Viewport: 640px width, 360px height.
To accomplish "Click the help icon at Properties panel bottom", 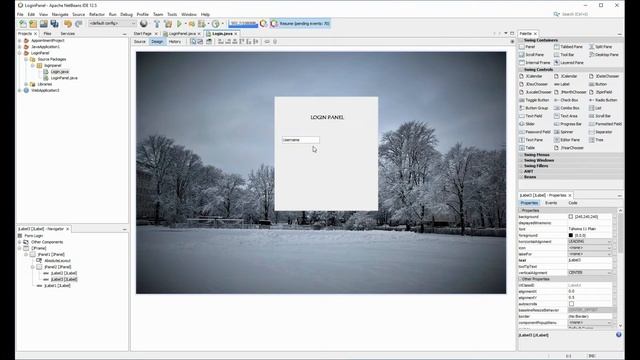I will coord(619,335).
